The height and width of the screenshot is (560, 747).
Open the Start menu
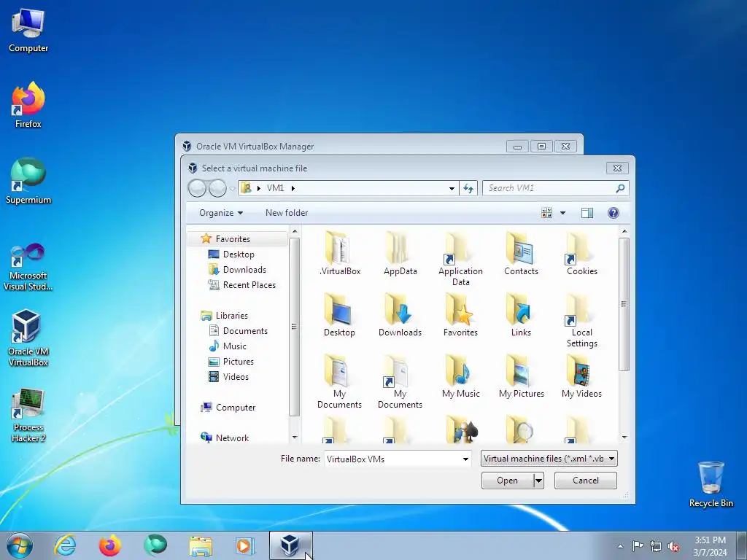(x=20, y=545)
